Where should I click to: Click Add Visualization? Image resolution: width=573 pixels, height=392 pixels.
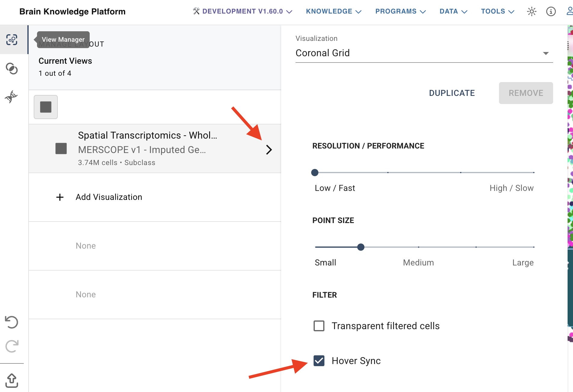pyautogui.click(x=109, y=197)
